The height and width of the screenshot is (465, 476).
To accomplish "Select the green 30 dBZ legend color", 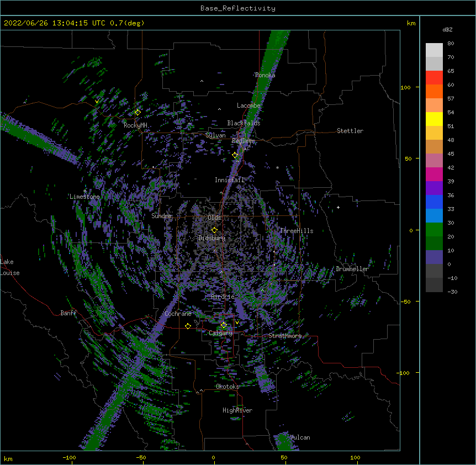I will (434, 230).
